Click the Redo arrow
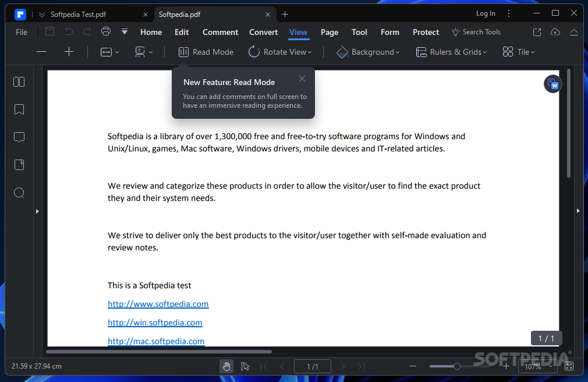 click(x=87, y=31)
